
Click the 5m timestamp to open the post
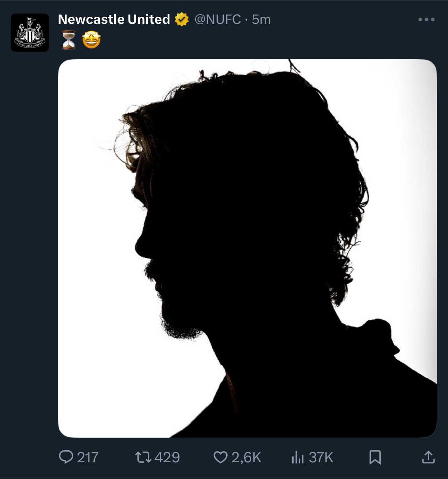pos(261,19)
